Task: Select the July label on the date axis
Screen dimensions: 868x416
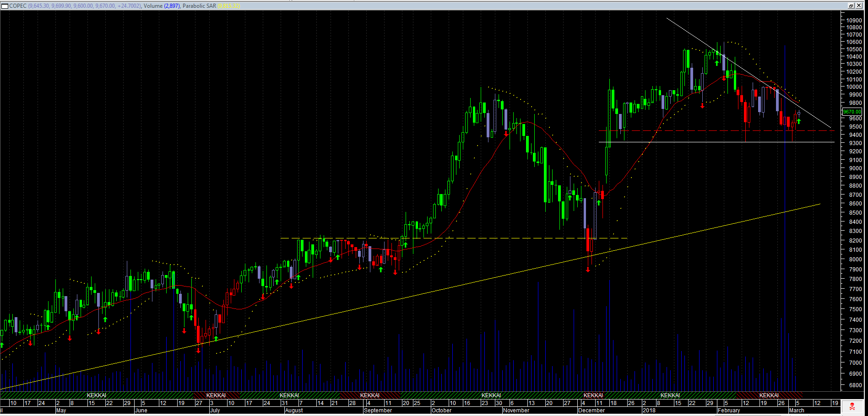Action: [215, 411]
